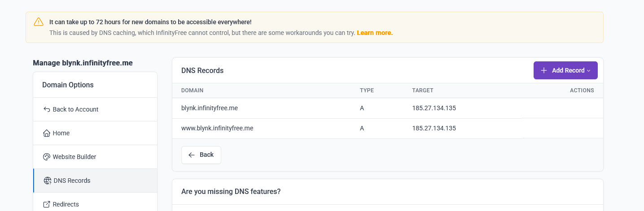
Task: Expand the Add Record dropdown chevron
Action: (x=588, y=71)
